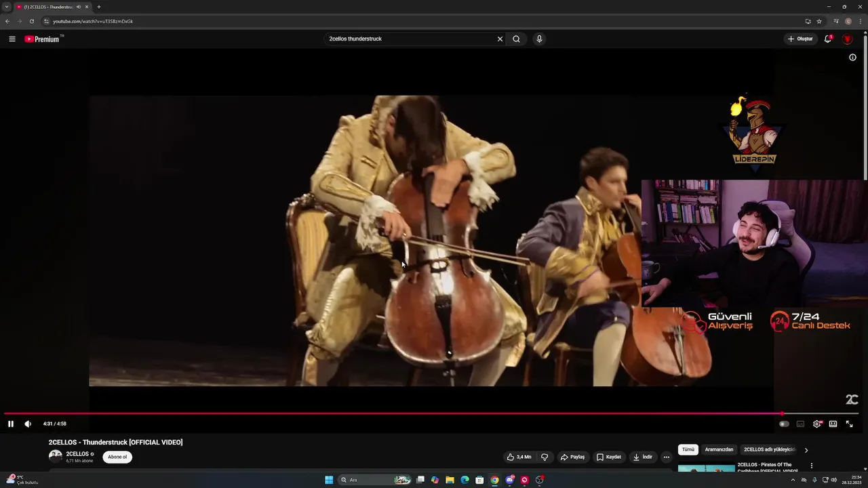Mute the 2CELLOS tab audio icon
Image resolution: width=868 pixels, height=488 pixels.
[x=79, y=7]
